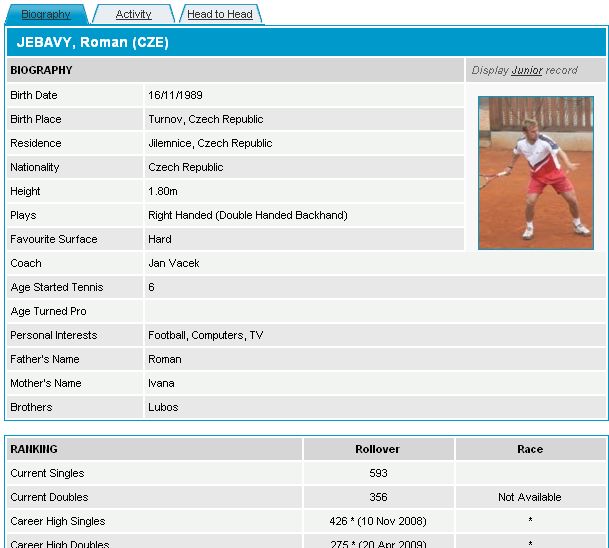Click the BIOGRAPHY section header
This screenshot has height=548, width=609.
click(41, 71)
